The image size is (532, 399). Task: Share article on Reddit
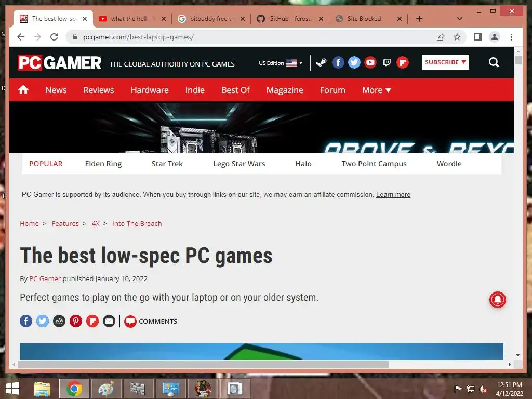pyautogui.click(x=59, y=321)
